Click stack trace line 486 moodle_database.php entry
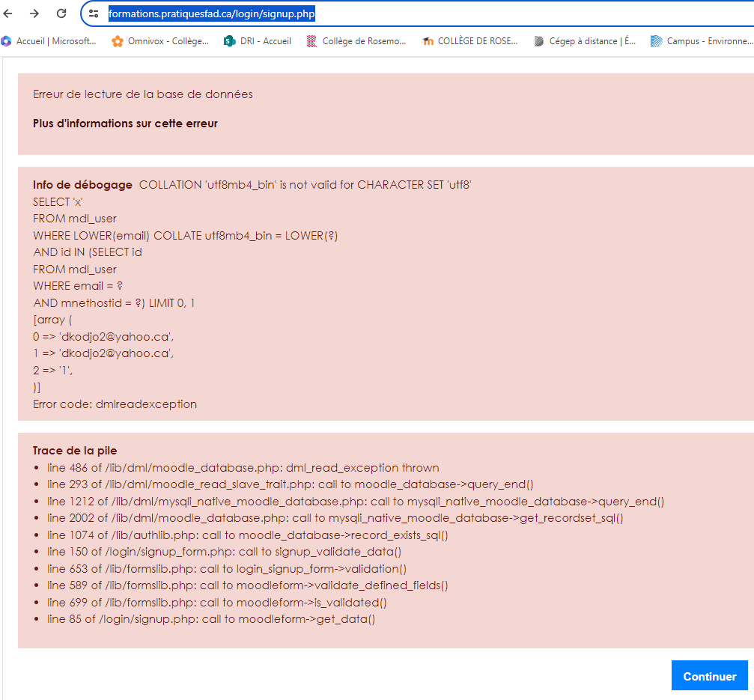Screen dimensions: 754x700 [243, 468]
